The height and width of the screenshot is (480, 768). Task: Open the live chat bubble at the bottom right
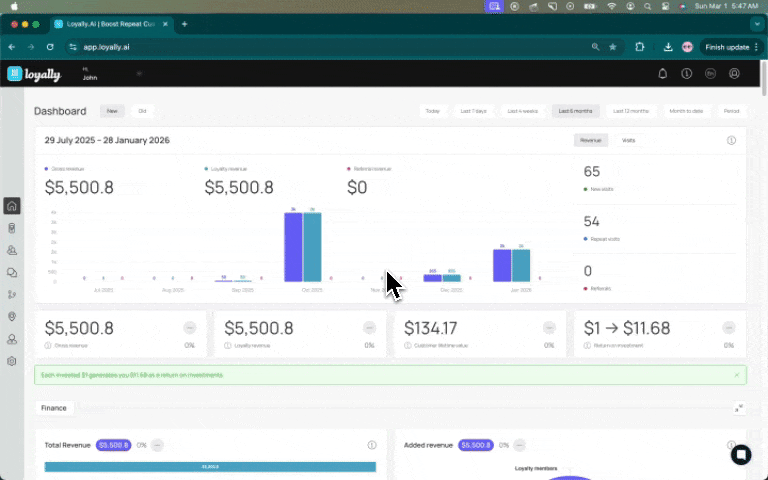741,455
